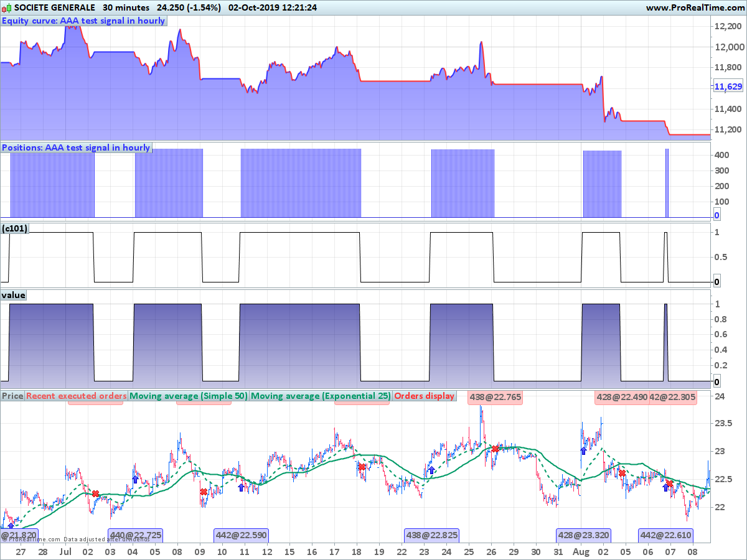
Task: Click the 02-Oct-2019 12:21:24 timestamp
Action: (x=273, y=8)
